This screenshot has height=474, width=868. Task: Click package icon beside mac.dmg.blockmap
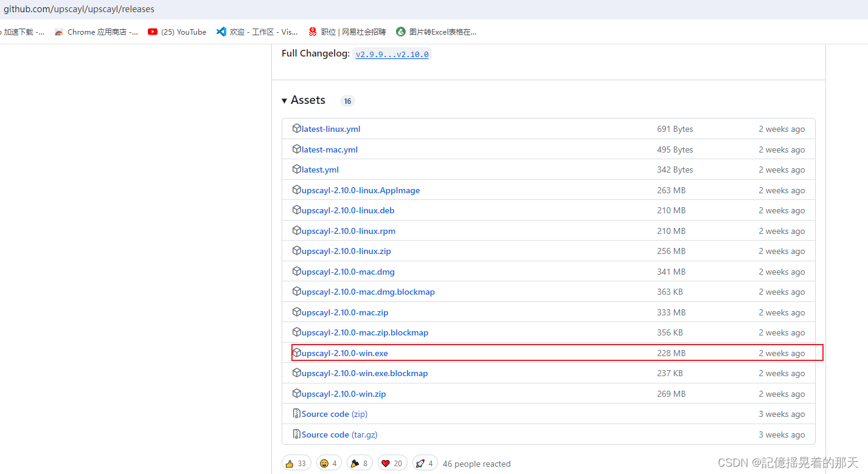pos(297,291)
